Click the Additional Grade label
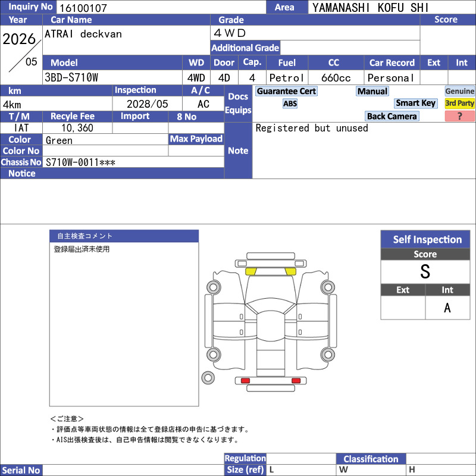476x476 pixels. (245, 48)
